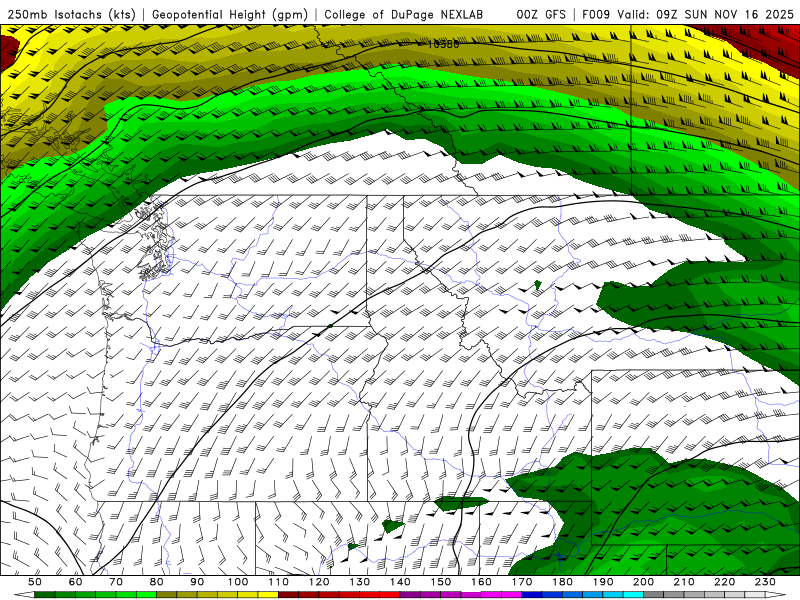Click the 10380 height contour label

(443, 44)
